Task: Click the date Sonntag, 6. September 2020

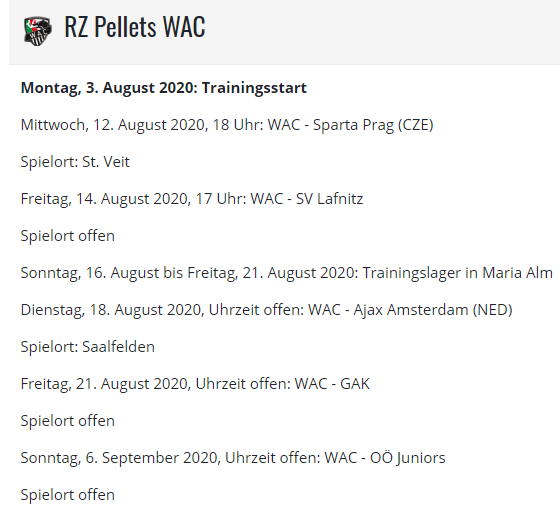Action: (120, 458)
